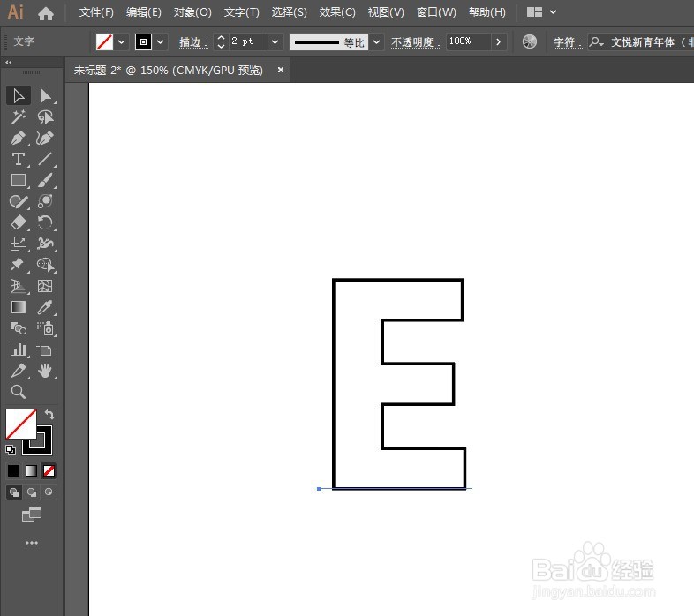
Task: Select the Blob Brush tool
Action: pyautogui.click(x=45, y=201)
